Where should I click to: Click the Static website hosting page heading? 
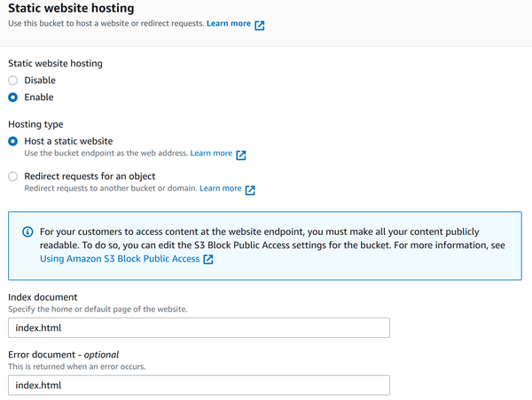(71, 8)
